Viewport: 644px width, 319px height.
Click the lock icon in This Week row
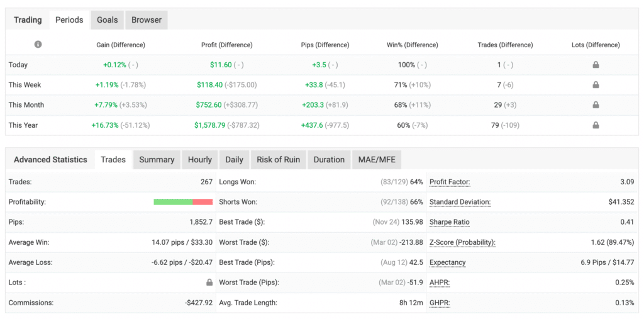595,85
